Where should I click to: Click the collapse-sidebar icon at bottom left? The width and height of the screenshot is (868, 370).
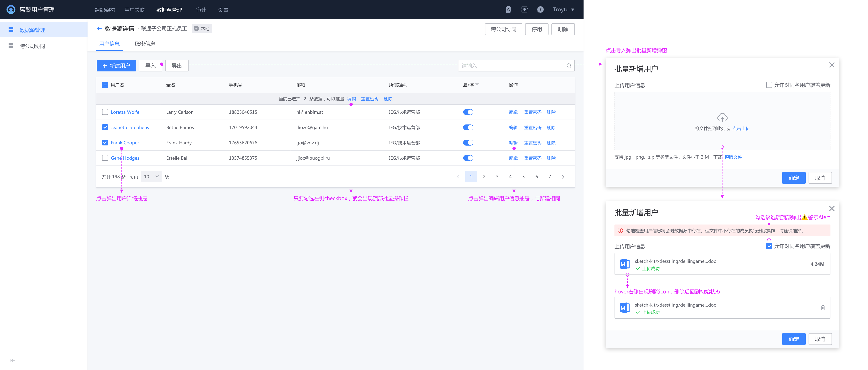click(12, 360)
